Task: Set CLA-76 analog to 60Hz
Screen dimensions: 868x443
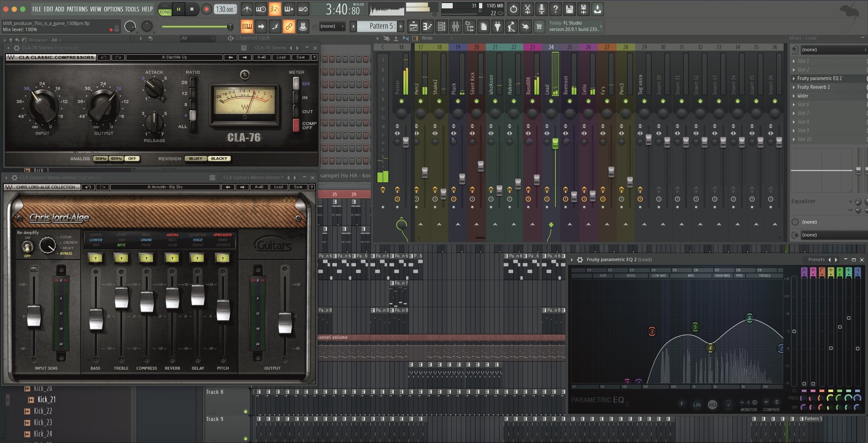Action: [x=116, y=159]
